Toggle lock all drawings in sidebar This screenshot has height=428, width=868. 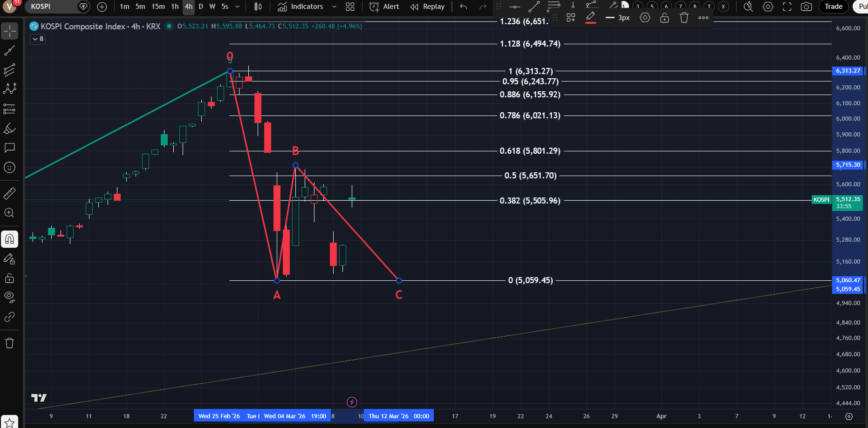tap(9, 278)
